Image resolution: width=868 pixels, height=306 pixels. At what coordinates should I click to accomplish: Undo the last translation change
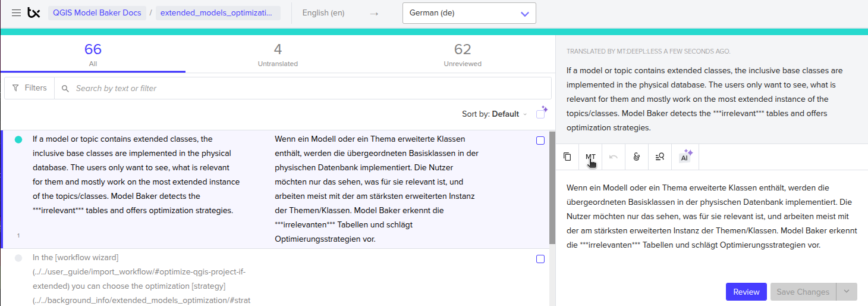614,157
